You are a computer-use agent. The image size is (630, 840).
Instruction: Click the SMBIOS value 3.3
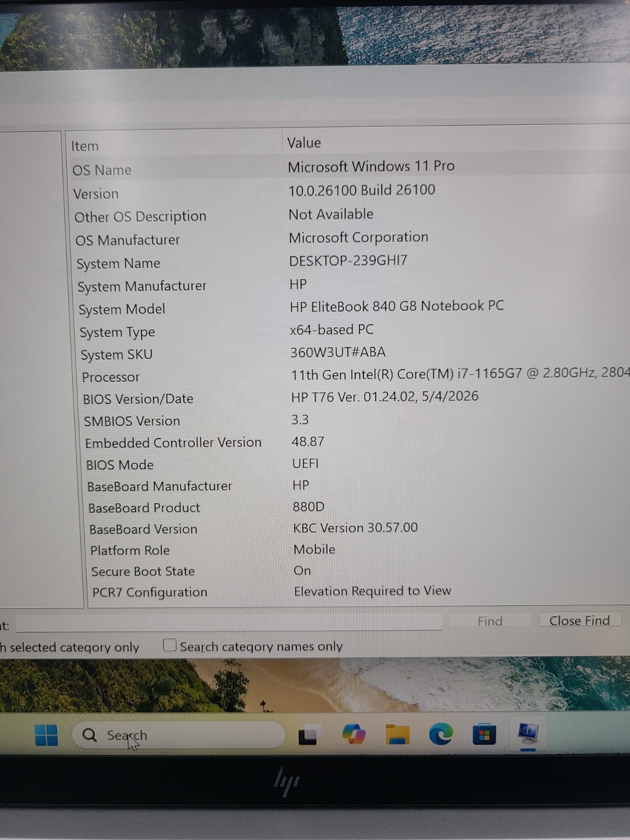[x=300, y=419]
